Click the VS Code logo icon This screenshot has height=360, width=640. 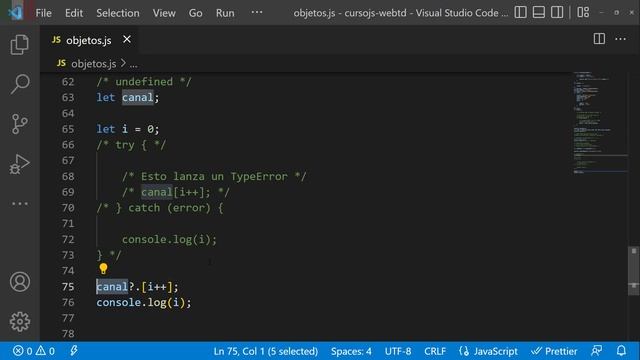click(16, 13)
